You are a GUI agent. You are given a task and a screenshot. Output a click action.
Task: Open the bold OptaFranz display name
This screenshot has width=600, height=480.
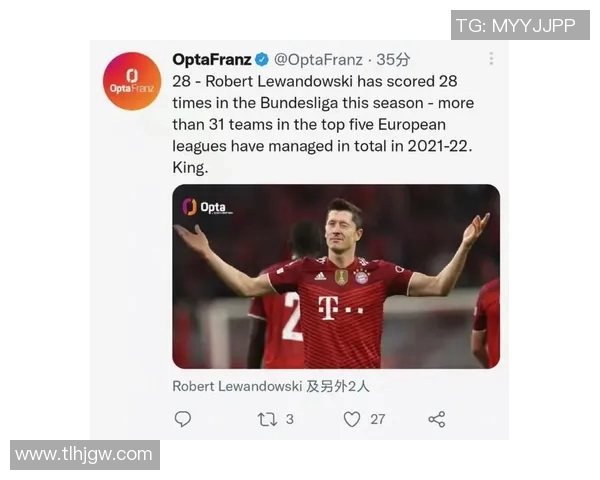[x=212, y=59]
